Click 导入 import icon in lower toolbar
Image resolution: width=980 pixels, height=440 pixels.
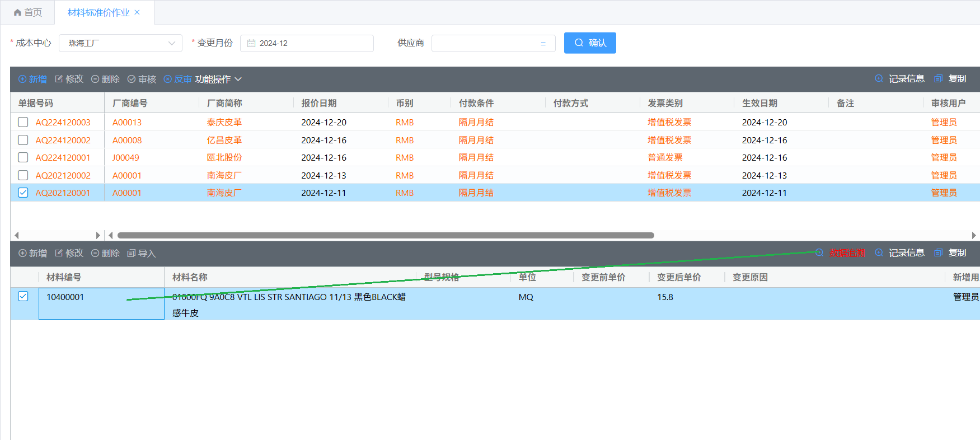tap(132, 254)
